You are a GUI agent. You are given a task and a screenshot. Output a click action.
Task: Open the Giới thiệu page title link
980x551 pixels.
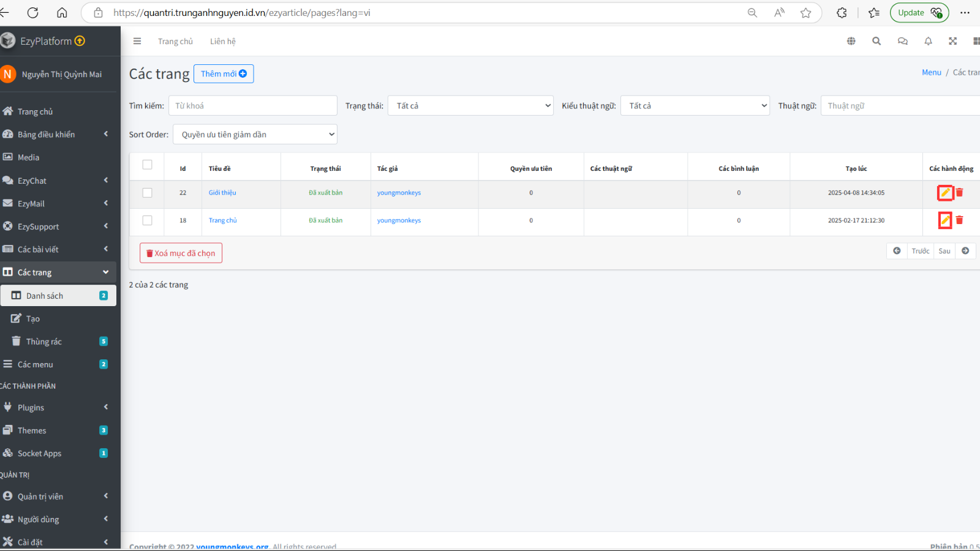(222, 193)
